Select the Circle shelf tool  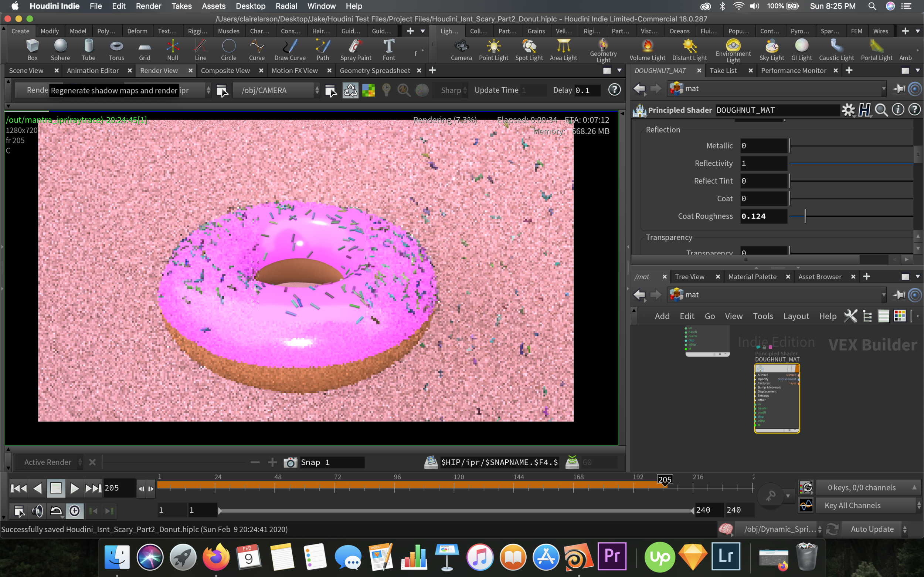[228, 50]
